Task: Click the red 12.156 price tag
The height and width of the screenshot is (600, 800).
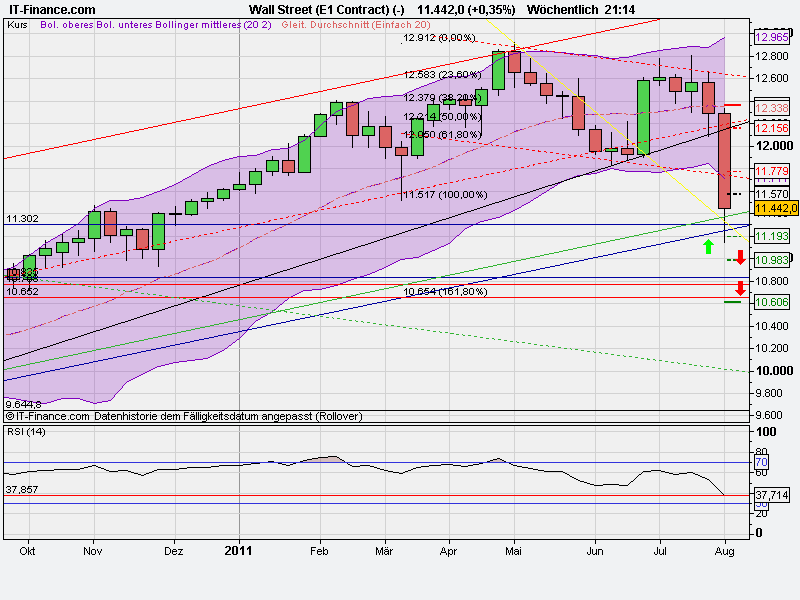Action: coord(771,128)
